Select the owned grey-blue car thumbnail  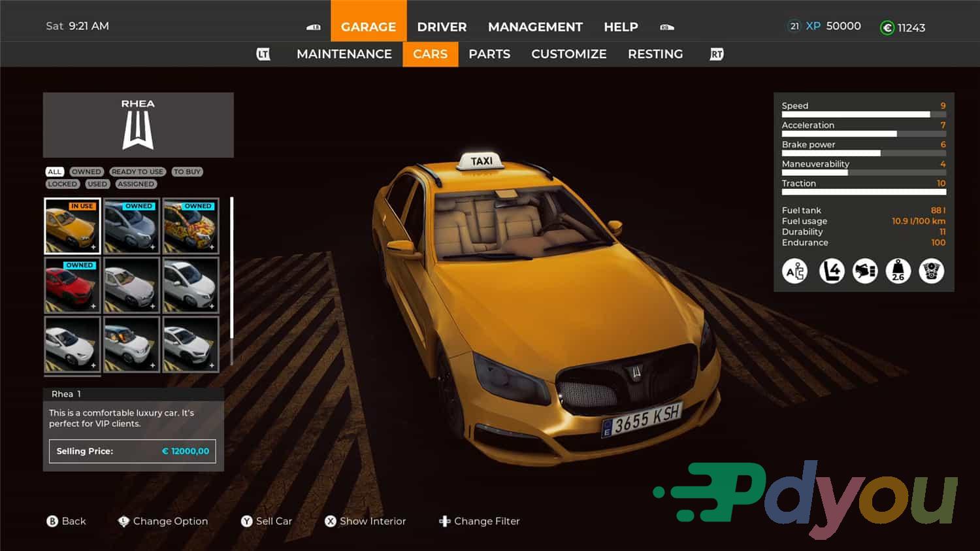pyautogui.click(x=131, y=226)
